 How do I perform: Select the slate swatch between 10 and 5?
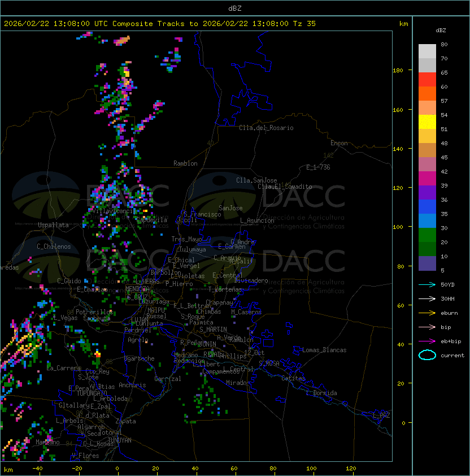tap(427, 263)
